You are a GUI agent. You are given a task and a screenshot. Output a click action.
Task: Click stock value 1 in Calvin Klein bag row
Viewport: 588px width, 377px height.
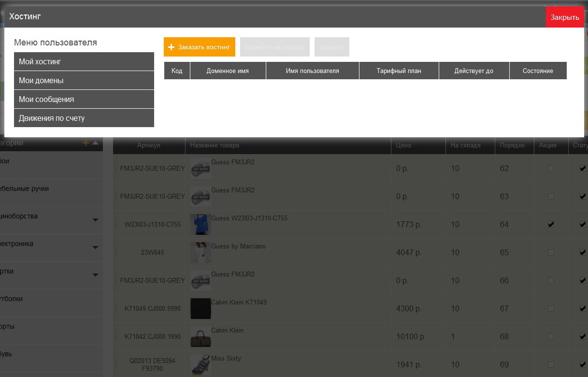coord(453,337)
